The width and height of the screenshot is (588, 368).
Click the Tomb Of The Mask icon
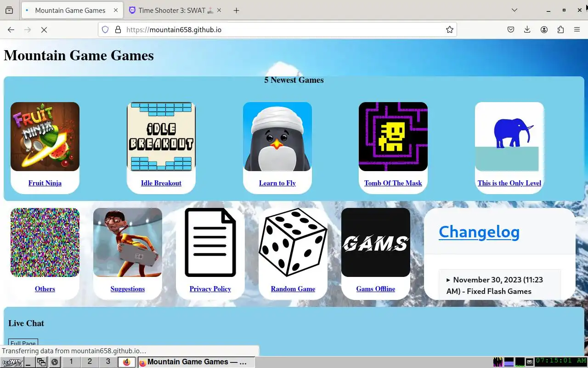tap(393, 137)
